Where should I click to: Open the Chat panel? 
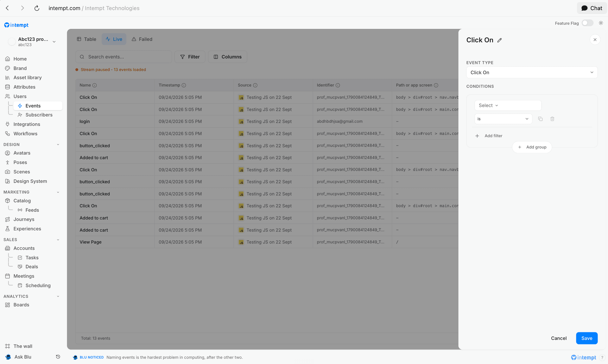click(592, 8)
